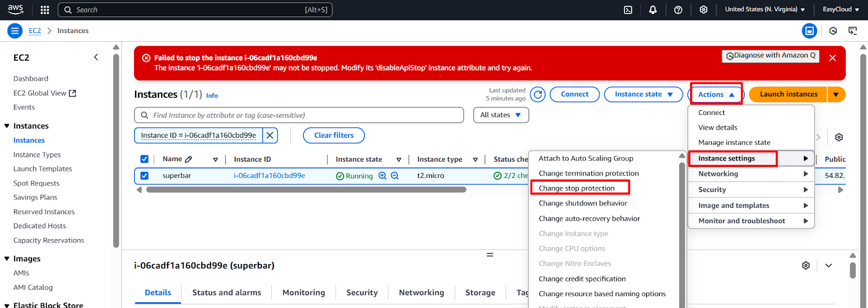Open details panel settings gear

click(806, 265)
